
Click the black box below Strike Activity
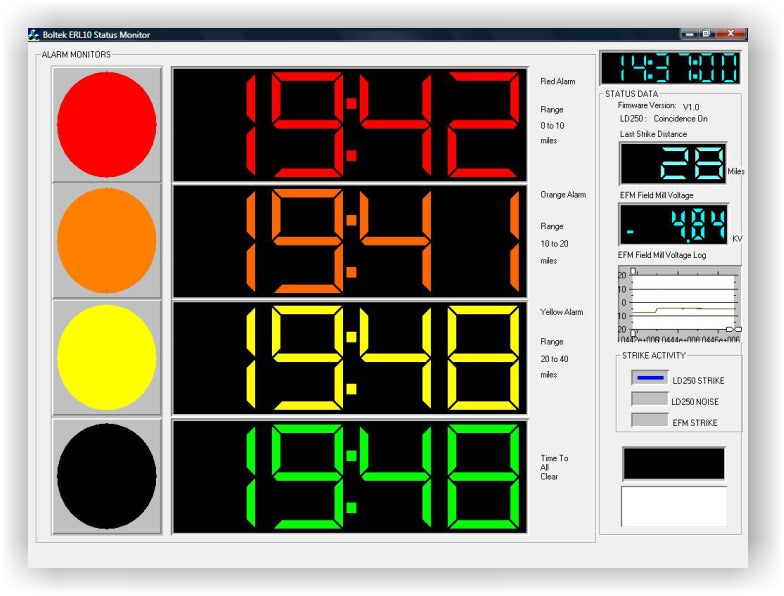[673, 464]
